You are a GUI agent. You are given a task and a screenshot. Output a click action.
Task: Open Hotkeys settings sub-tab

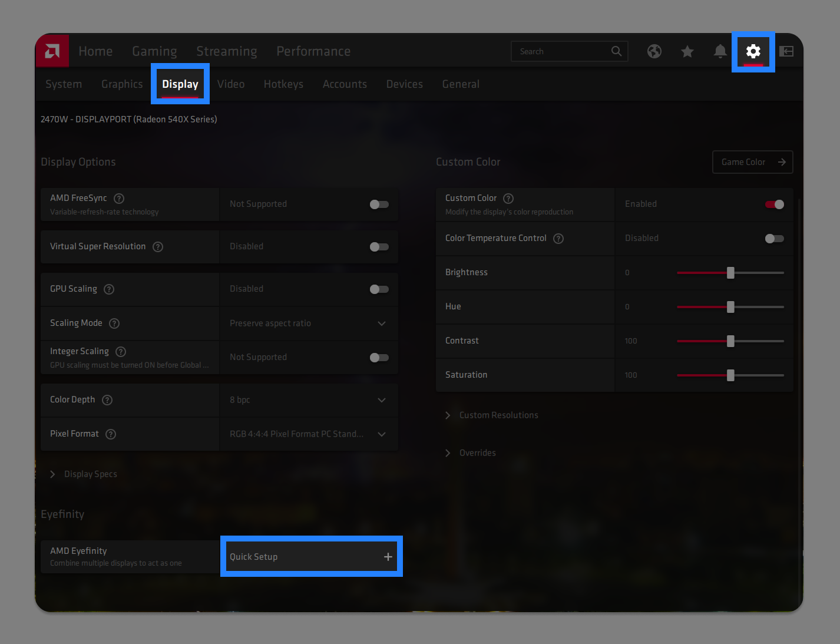283,84
